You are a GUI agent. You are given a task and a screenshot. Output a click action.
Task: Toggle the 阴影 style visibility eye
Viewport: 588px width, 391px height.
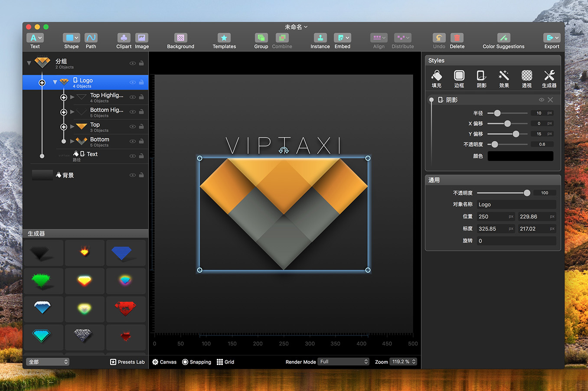pos(542,100)
